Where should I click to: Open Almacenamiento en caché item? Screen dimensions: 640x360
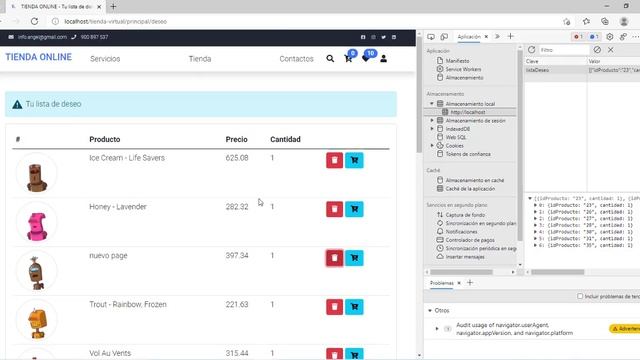(475, 180)
